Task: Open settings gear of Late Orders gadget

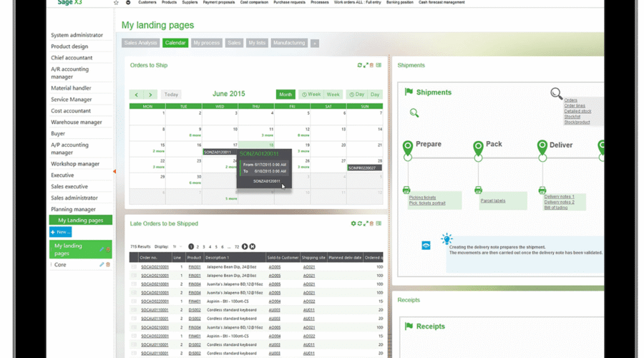Action: [353, 223]
